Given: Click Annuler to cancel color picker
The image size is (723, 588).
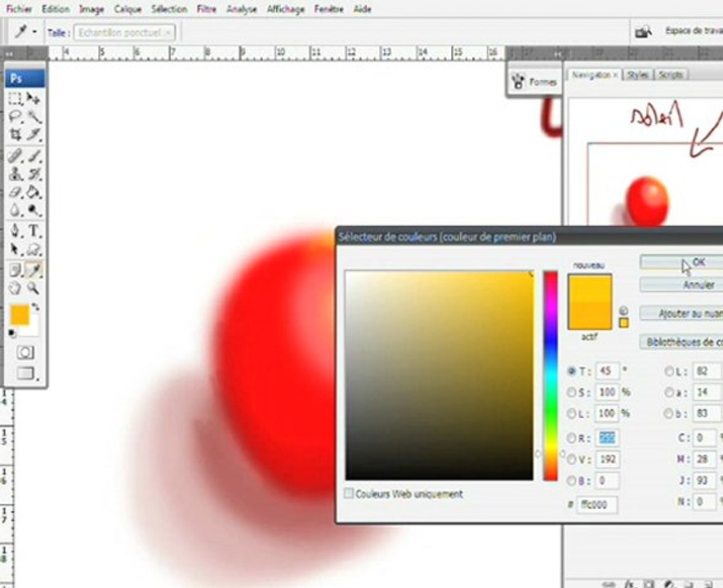Looking at the screenshot, I should [681, 285].
